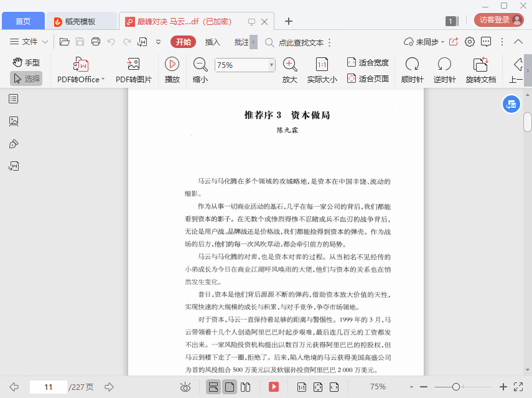The width and height of the screenshot is (532, 398).
Task: Switch to the 首页 tab
Action: coord(23,21)
